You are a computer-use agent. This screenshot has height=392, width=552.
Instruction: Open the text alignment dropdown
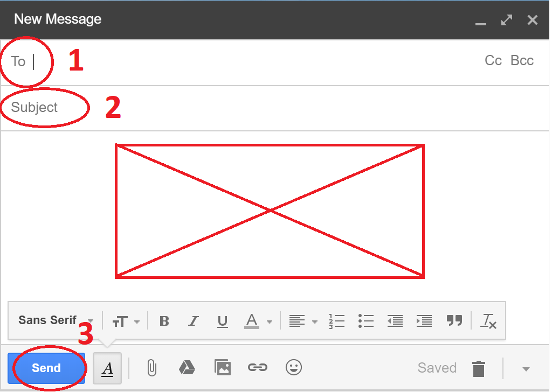[303, 321]
